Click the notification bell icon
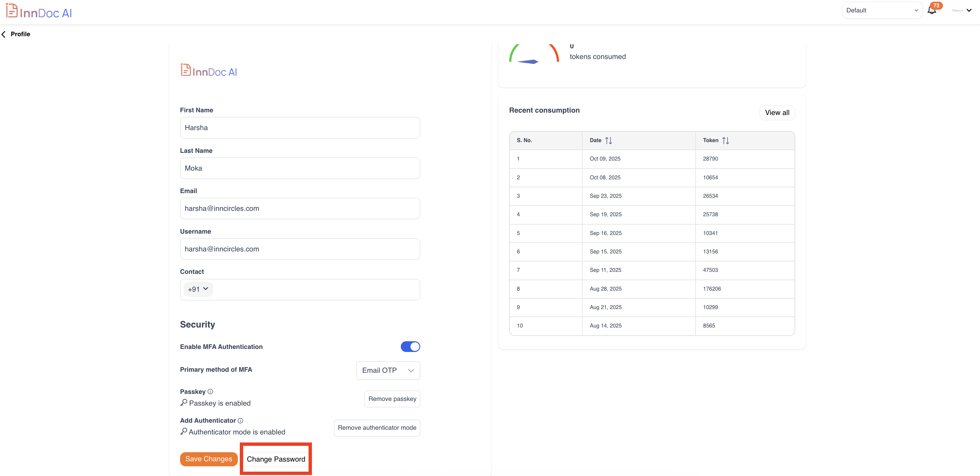Viewport: 980px width, 476px height. pos(932,10)
